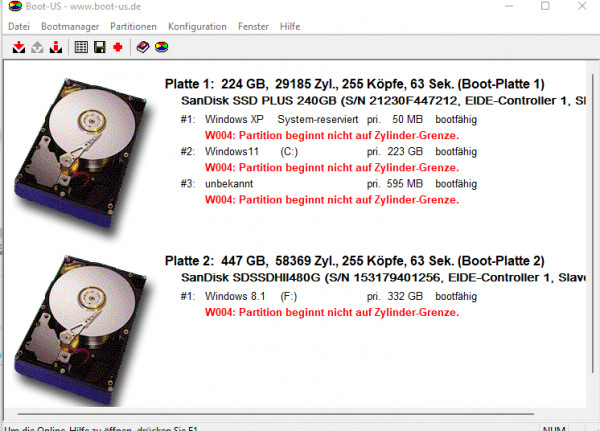Click the greyed-out upload arrow icon

pyautogui.click(x=38, y=47)
